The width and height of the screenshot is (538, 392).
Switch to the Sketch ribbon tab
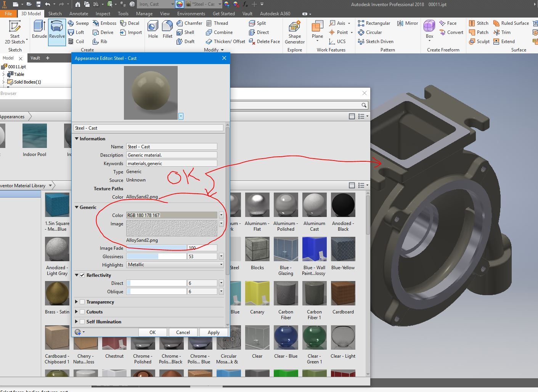pos(55,14)
